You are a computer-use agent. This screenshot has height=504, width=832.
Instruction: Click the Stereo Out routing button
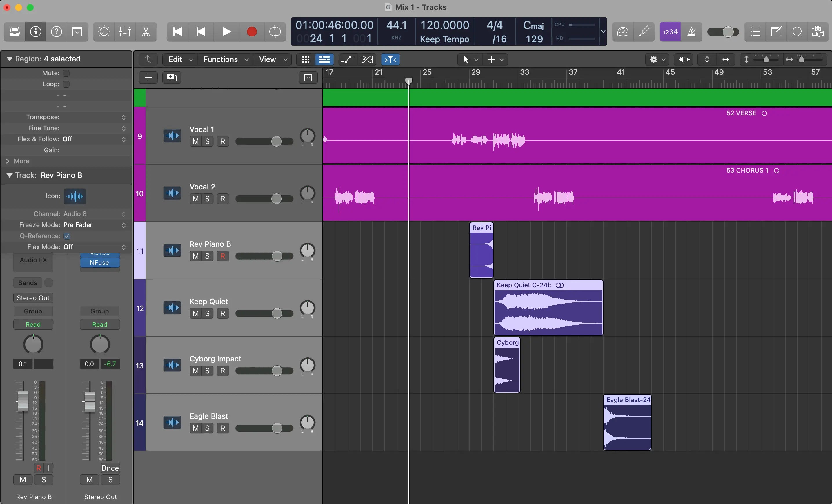pos(33,297)
